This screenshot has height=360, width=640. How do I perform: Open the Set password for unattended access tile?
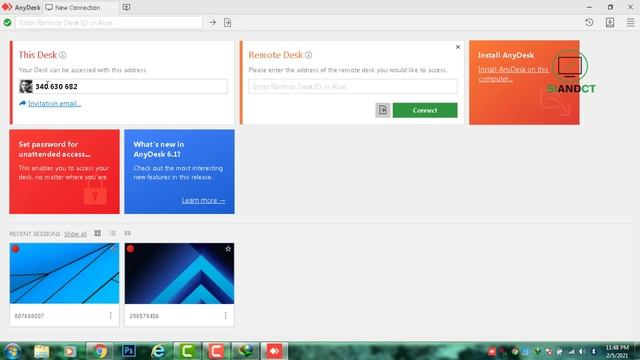tap(64, 172)
